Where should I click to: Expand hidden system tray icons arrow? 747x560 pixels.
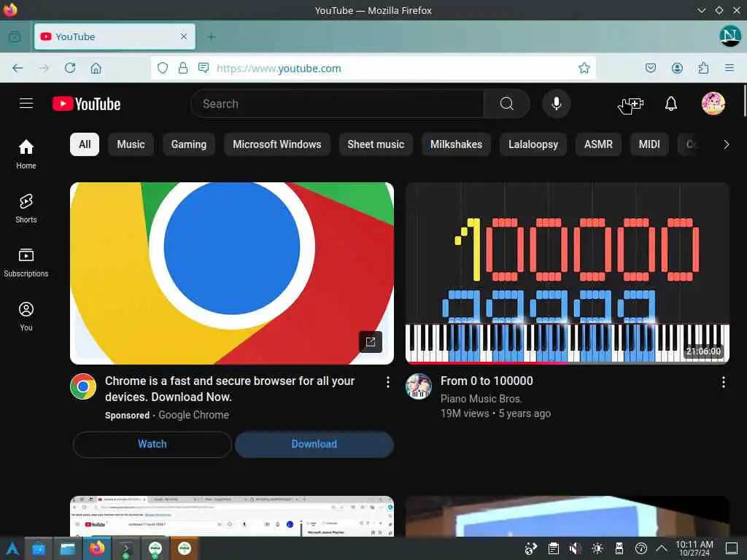point(661,548)
